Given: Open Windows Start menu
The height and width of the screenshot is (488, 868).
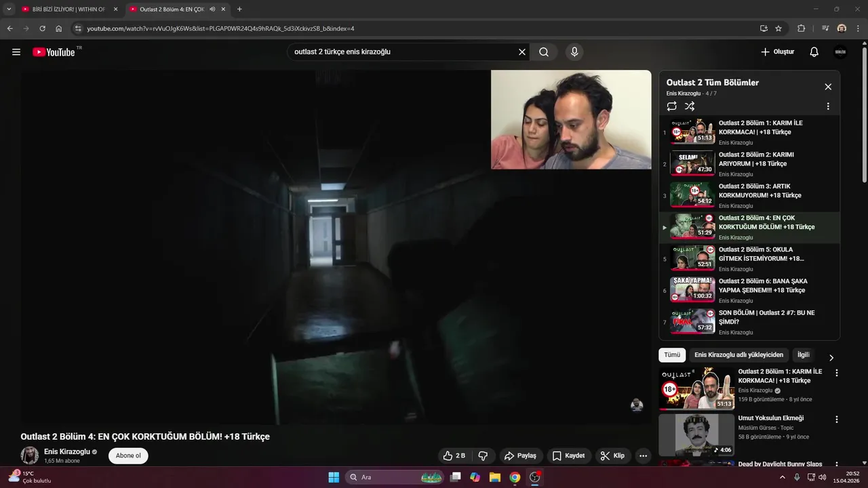Looking at the screenshot, I should (334, 477).
